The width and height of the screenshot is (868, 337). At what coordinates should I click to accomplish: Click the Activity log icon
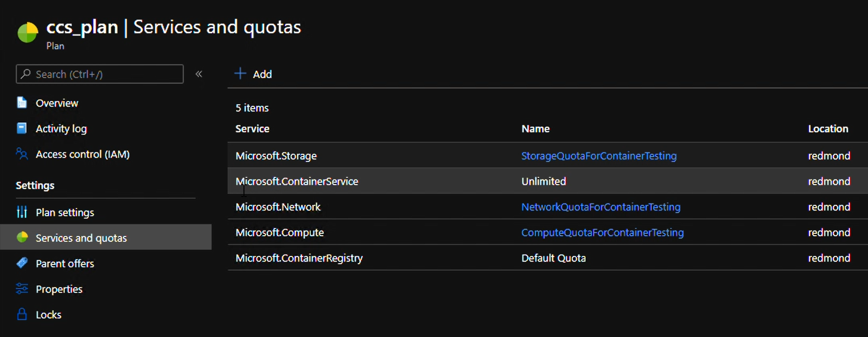[22, 128]
